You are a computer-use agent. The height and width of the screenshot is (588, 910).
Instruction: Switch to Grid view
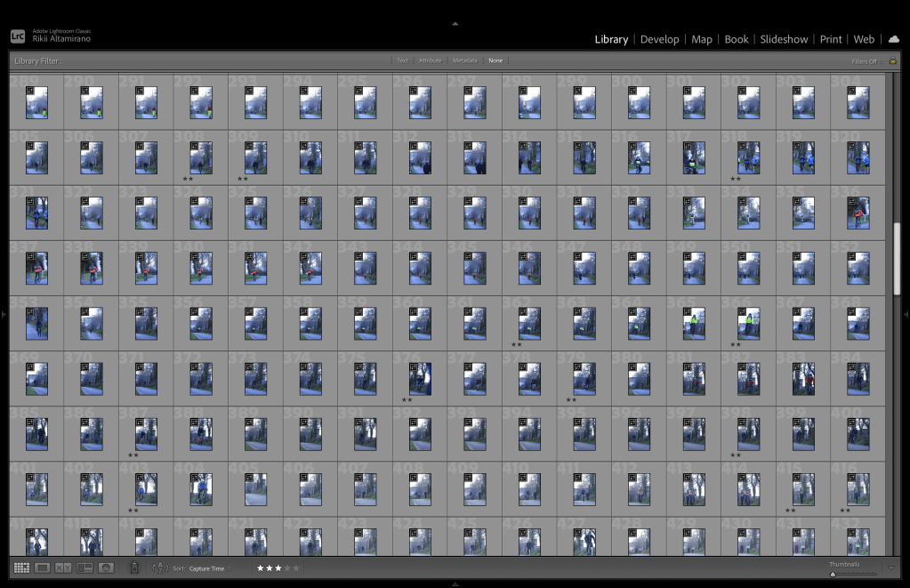point(21,568)
